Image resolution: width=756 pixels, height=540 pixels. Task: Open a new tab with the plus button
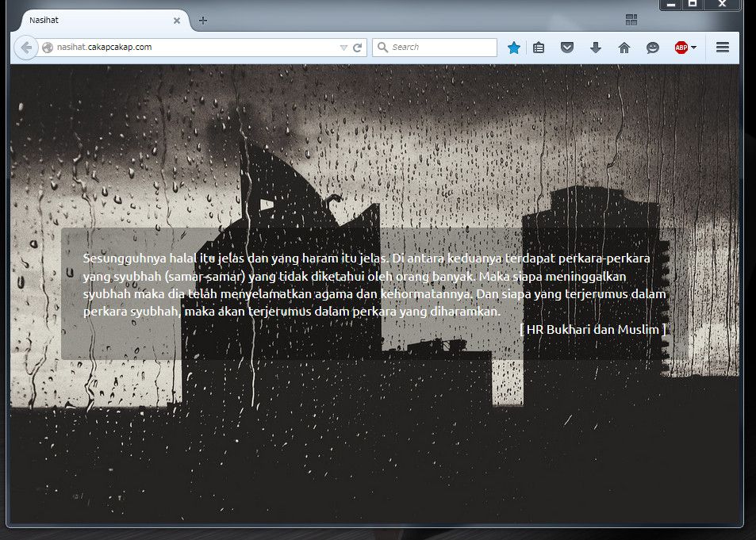[202, 21]
